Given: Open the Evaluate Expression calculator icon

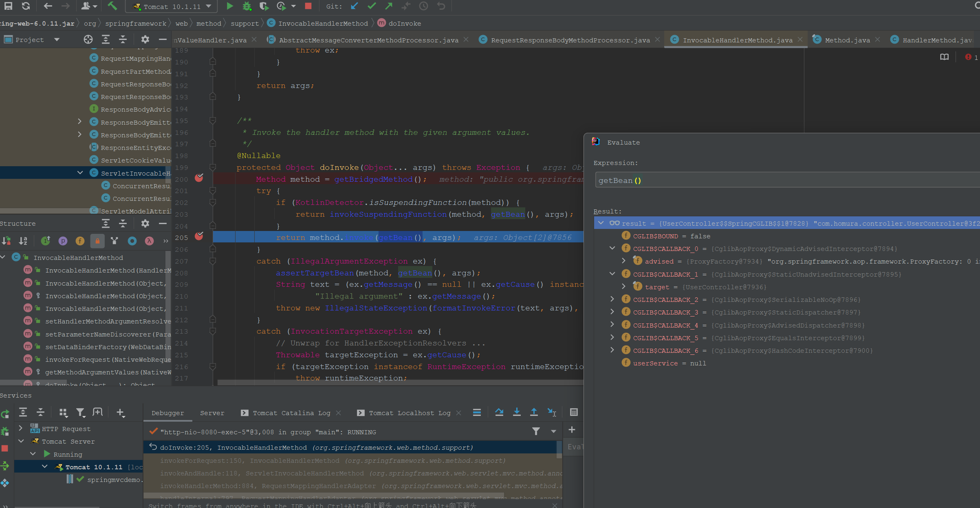Looking at the screenshot, I should 574,412.
